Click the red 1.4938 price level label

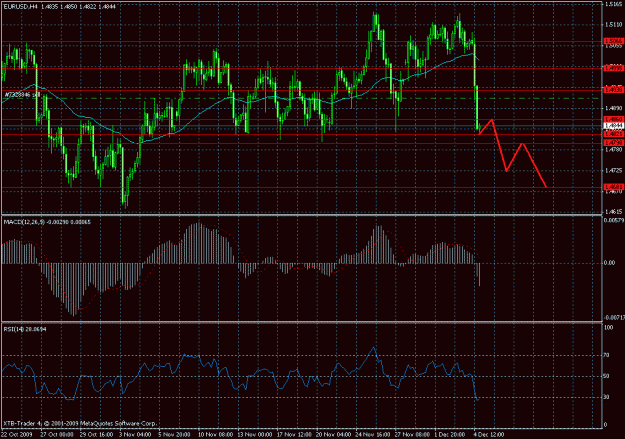pyautogui.click(x=614, y=90)
